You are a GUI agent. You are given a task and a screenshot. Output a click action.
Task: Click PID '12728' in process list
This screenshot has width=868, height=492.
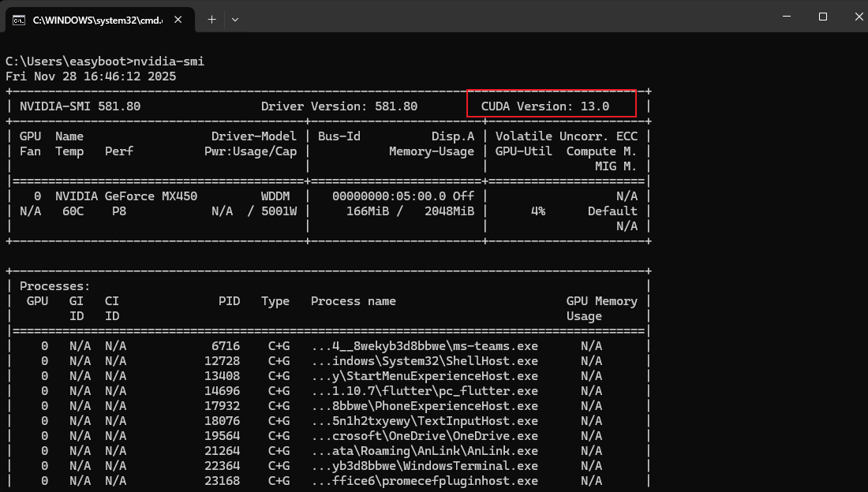point(222,361)
